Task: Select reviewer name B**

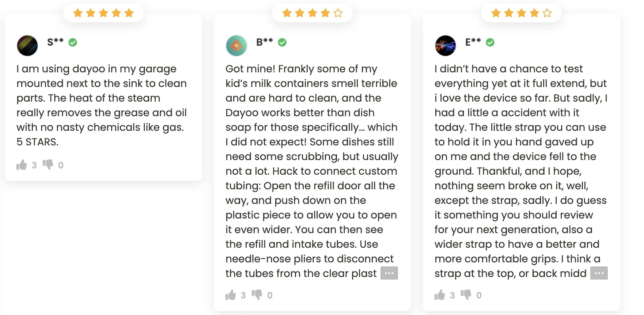Action: [x=264, y=42]
